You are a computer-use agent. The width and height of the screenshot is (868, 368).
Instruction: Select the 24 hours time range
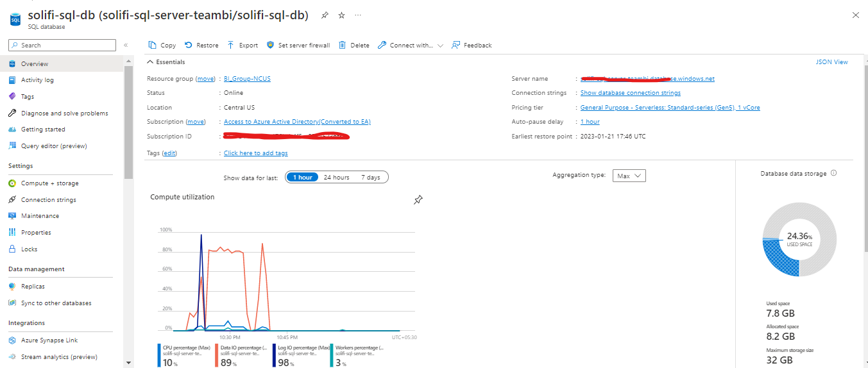pyautogui.click(x=336, y=177)
